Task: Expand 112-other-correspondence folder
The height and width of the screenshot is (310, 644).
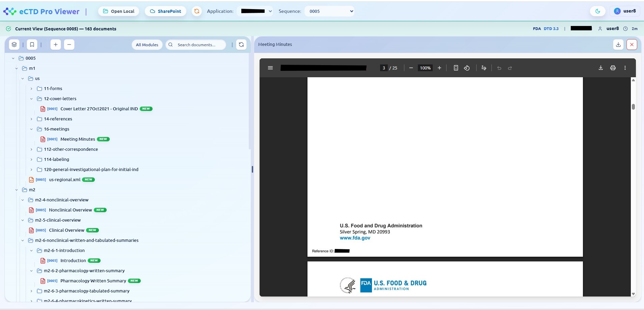Action: [31, 149]
